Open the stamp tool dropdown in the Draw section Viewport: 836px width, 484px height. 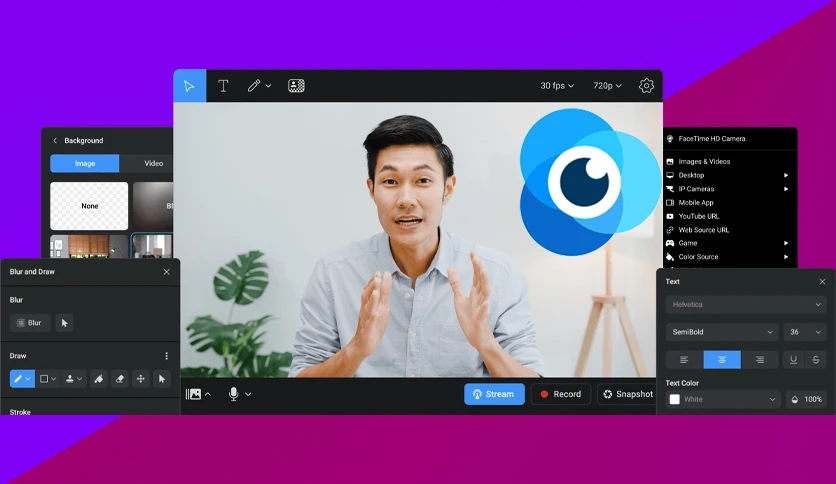74,379
